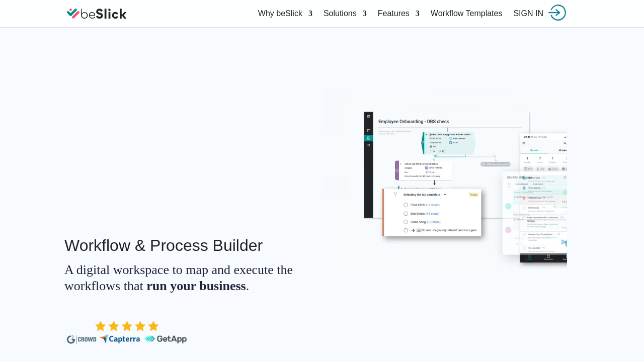Click the yellow Today badge

[473, 195]
